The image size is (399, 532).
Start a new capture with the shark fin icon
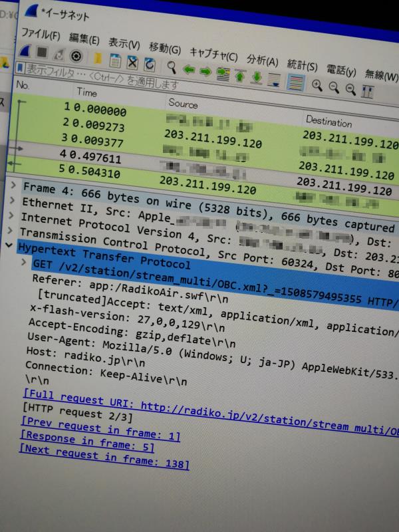point(26,51)
